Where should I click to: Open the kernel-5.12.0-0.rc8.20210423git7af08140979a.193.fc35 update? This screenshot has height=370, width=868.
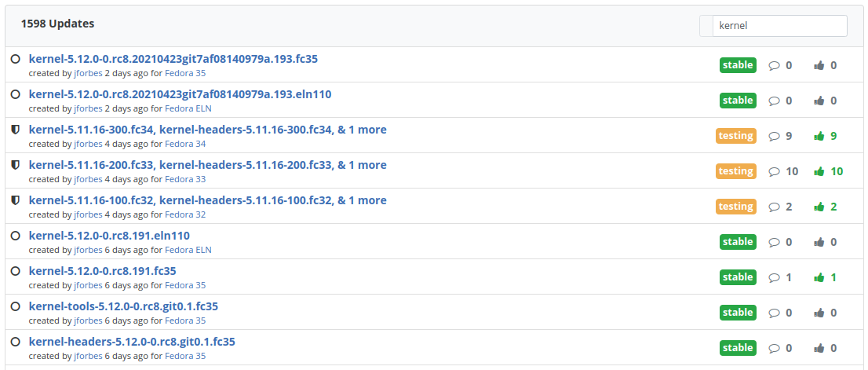pyautogui.click(x=173, y=59)
